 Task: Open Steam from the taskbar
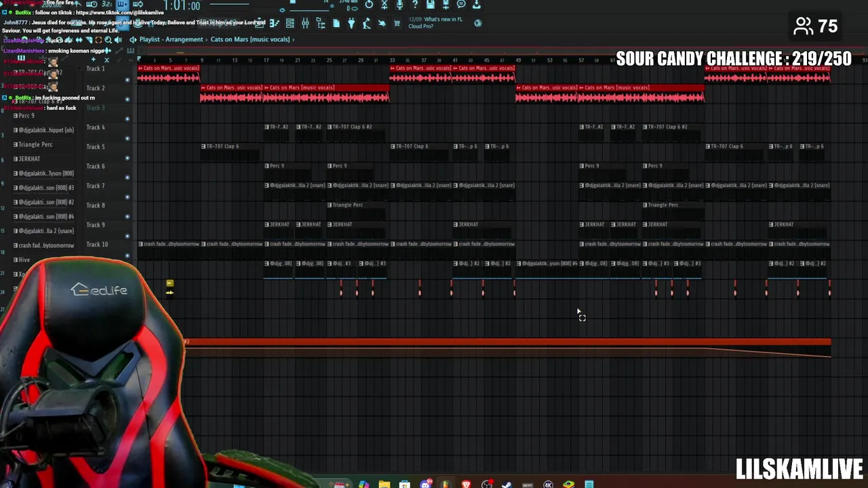coord(507,484)
